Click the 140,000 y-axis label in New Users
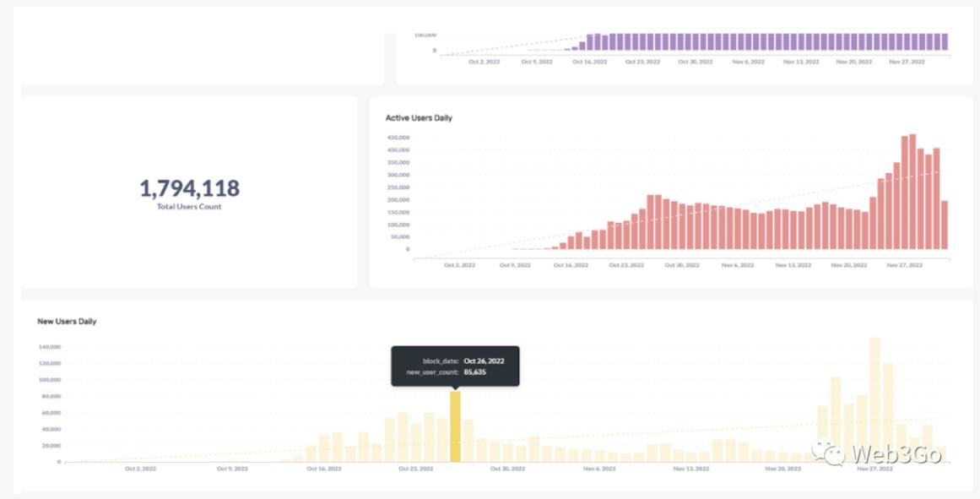This screenshot has width=980, height=499. click(x=50, y=347)
